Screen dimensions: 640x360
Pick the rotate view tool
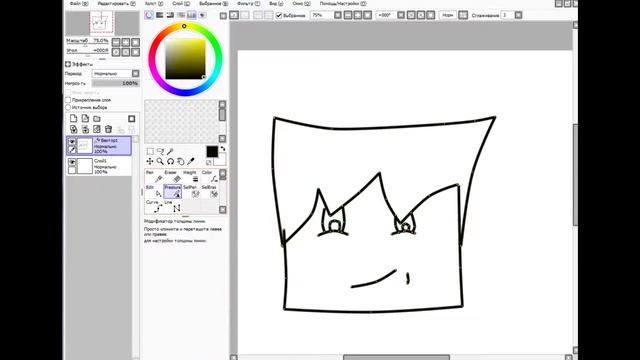[170, 162]
